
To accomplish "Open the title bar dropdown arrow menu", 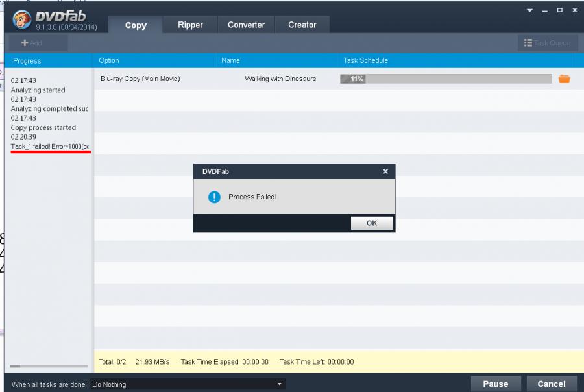I will tap(529, 10).
